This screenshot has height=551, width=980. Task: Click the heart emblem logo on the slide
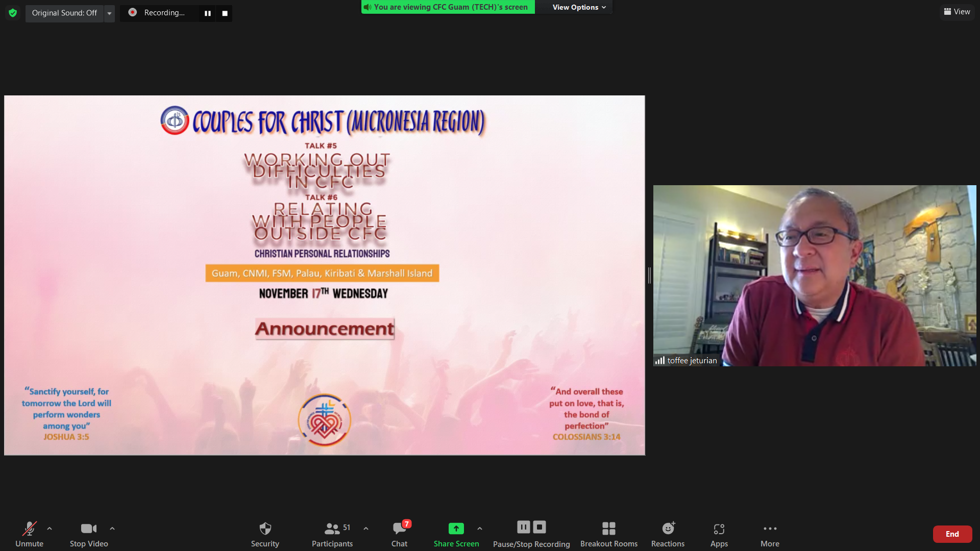(x=325, y=420)
